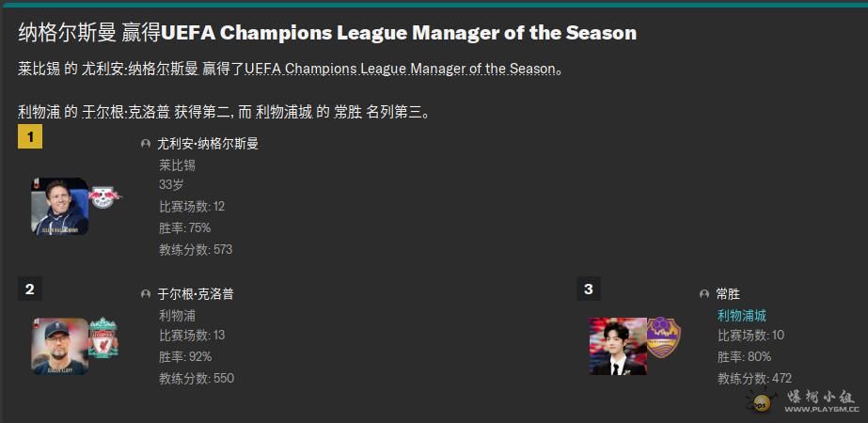Viewport: 868px width, 423px height.
Task: Click the gold number 1 rank badge
Action: (x=30, y=136)
